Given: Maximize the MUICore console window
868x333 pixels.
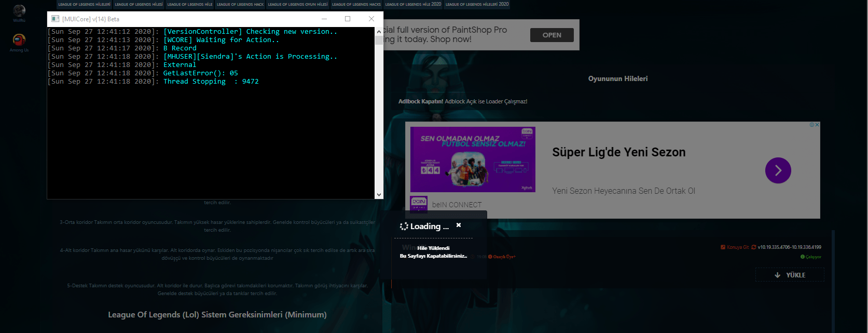Looking at the screenshot, I should point(348,19).
